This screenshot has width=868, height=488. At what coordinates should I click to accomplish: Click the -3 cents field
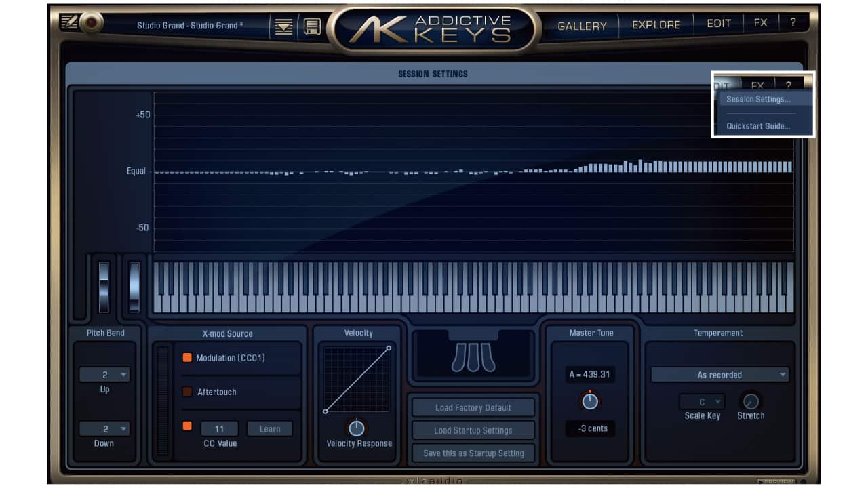click(x=590, y=428)
